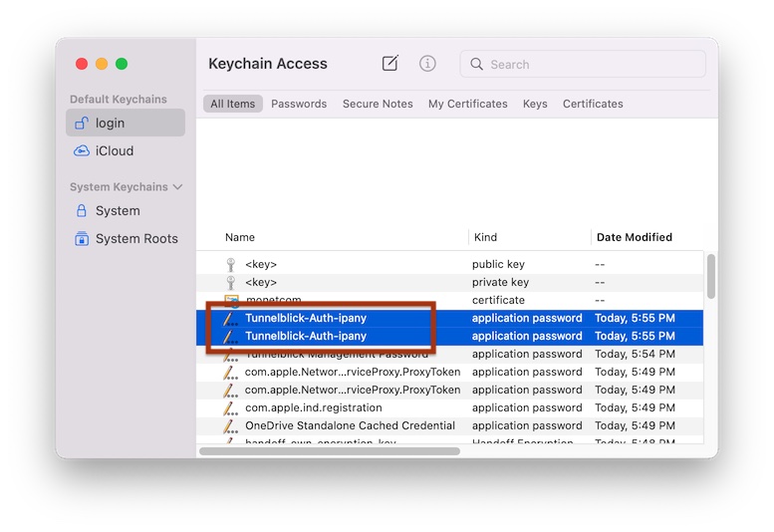
Task: Click the login keychain unlocked padlock icon
Action: click(82, 123)
